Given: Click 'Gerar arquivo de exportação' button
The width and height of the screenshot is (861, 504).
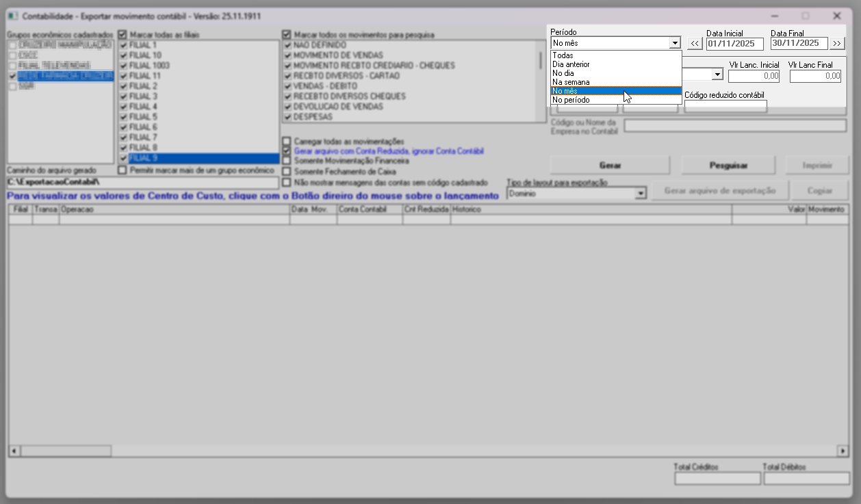Looking at the screenshot, I should [x=720, y=191].
